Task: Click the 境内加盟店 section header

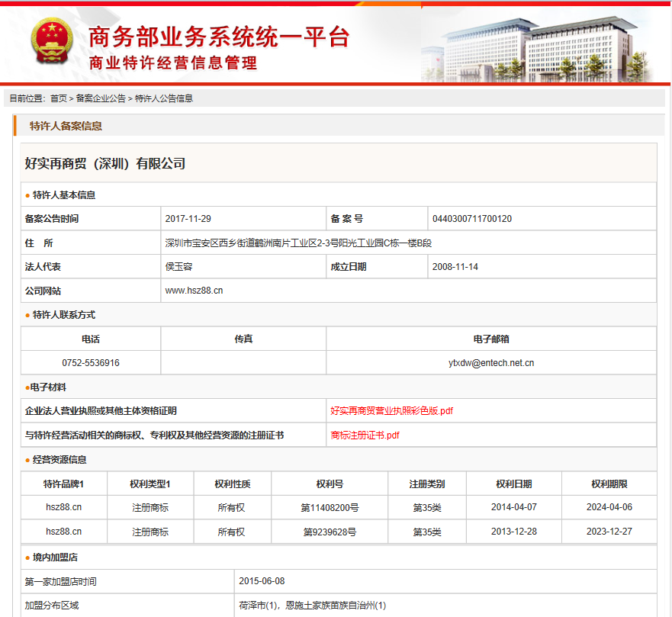Action: (55, 558)
